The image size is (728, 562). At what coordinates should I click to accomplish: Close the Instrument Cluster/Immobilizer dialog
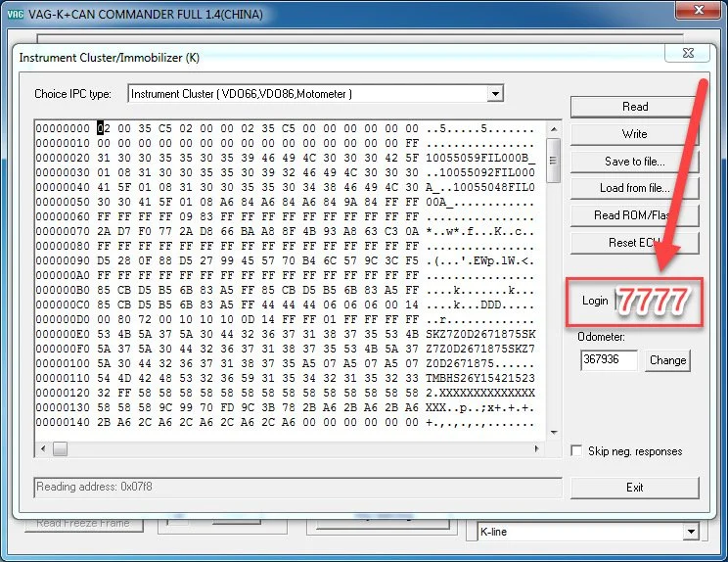pos(688,53)
